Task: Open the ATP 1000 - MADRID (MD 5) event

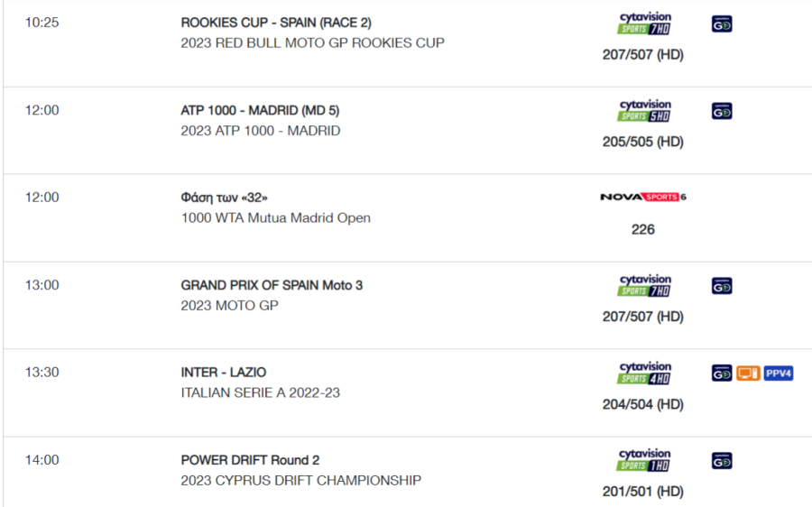Action: tap(260, 110)
